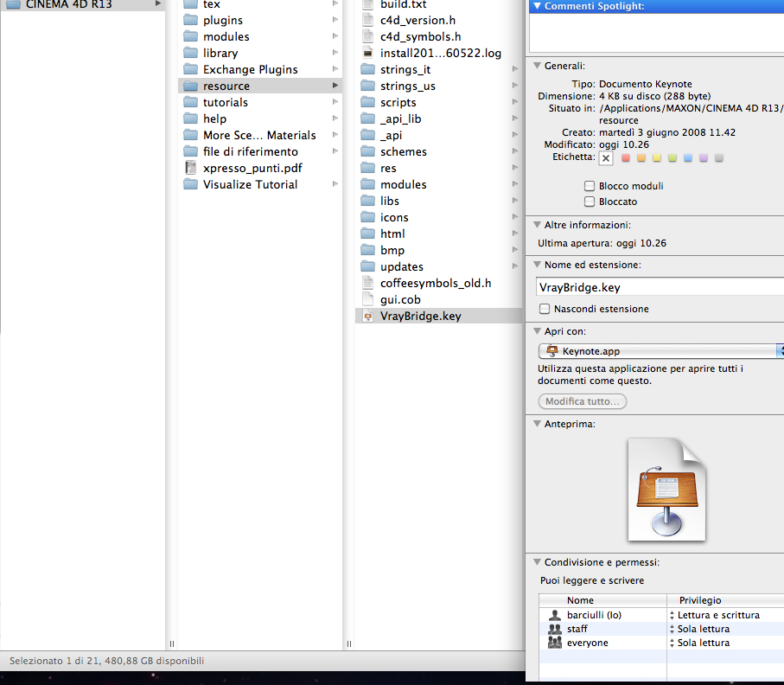Image resolution: width=784 pixels, height=685 pixels.
Task: Click the coffeesymbols_old.h file icon
Action: 368,283
